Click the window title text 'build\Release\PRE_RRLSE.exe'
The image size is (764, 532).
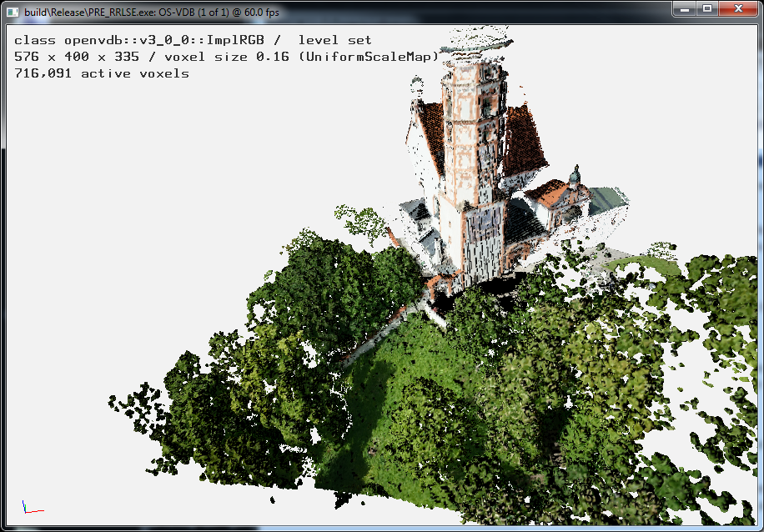[90, 12]
